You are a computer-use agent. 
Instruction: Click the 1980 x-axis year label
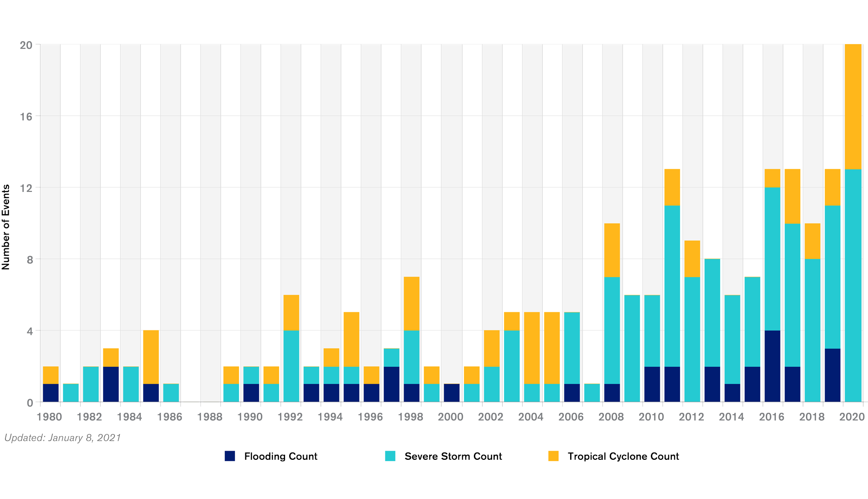click(49, 417)
